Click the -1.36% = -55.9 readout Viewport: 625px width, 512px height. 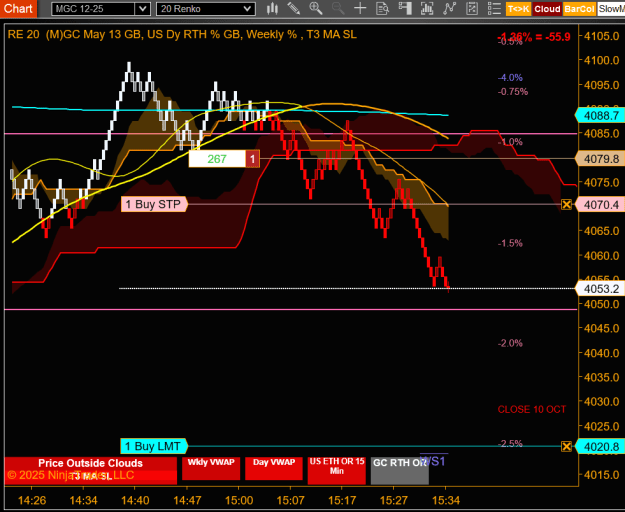534,37
